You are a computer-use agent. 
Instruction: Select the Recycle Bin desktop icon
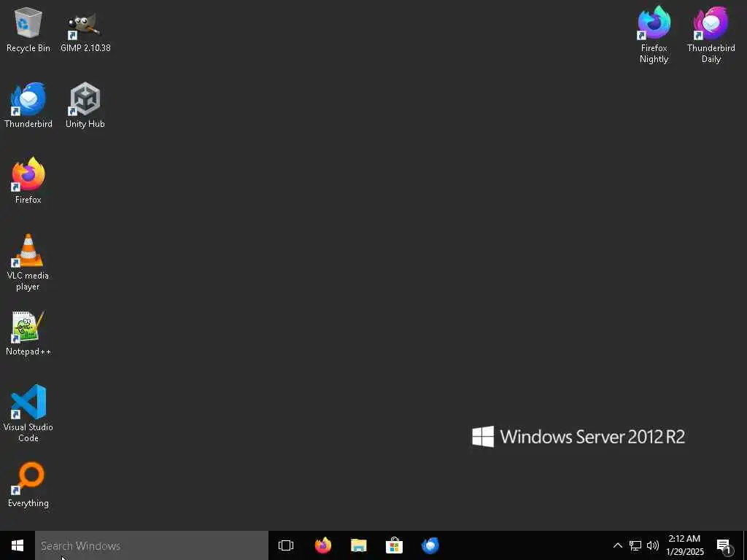click(x=28, y=29)
